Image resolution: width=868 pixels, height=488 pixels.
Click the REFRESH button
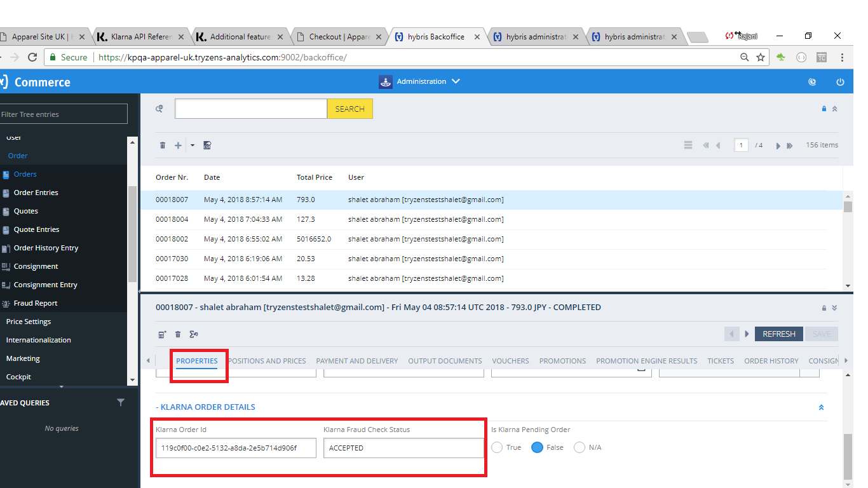[779, 334]
